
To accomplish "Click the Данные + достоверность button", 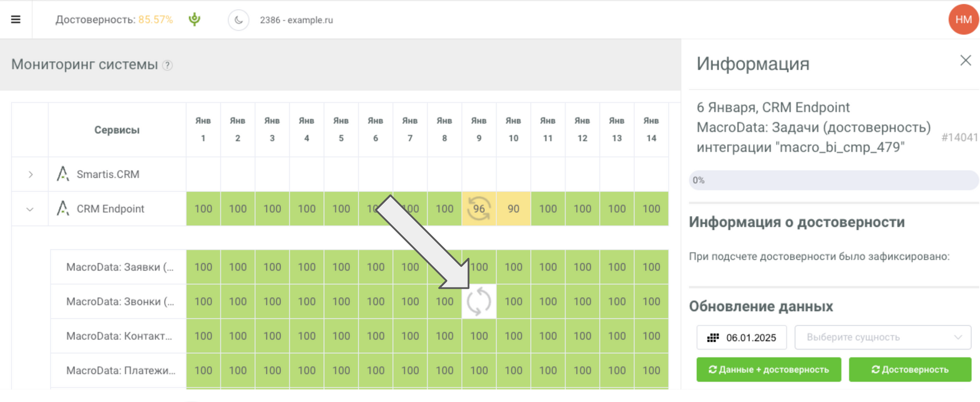I will click(x=768, y=370).
